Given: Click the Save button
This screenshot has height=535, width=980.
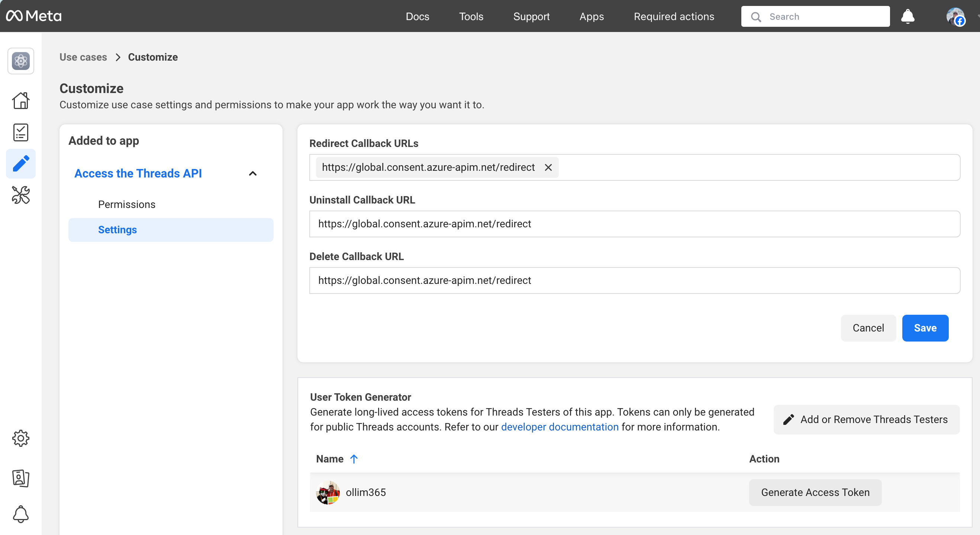Looking at the screenshot, I should (925, 328).
